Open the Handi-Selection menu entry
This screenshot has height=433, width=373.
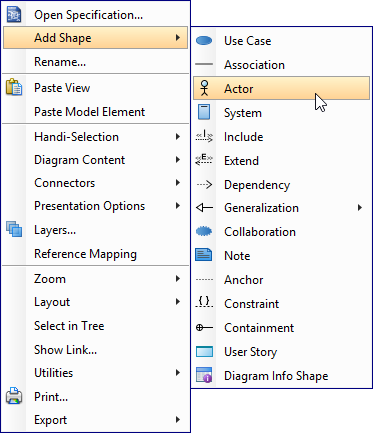pos(96,137)
